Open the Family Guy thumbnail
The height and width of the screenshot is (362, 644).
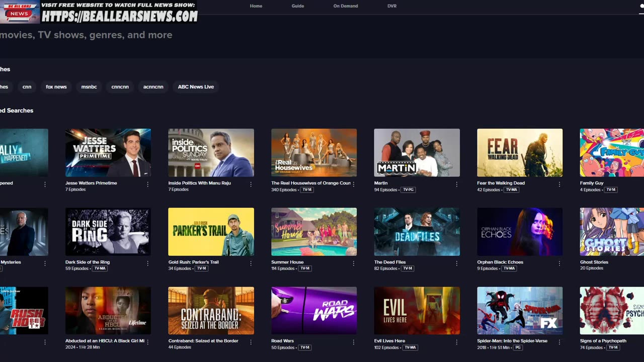612,152
